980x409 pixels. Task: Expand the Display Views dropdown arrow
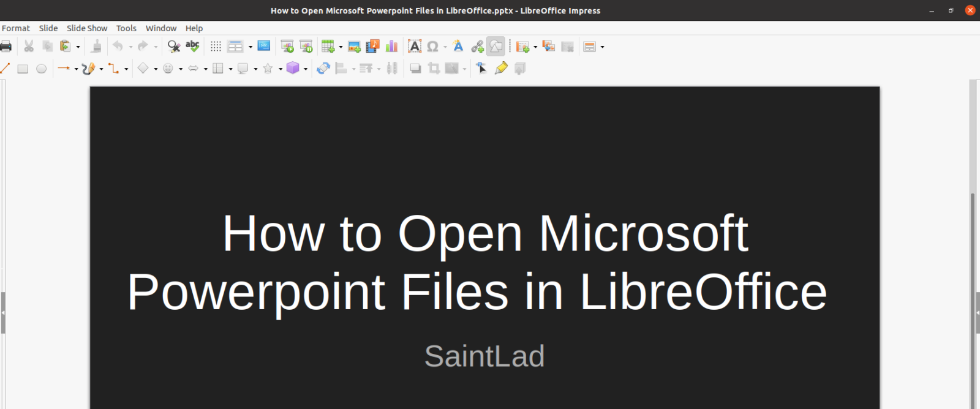[x=250, y=47]
